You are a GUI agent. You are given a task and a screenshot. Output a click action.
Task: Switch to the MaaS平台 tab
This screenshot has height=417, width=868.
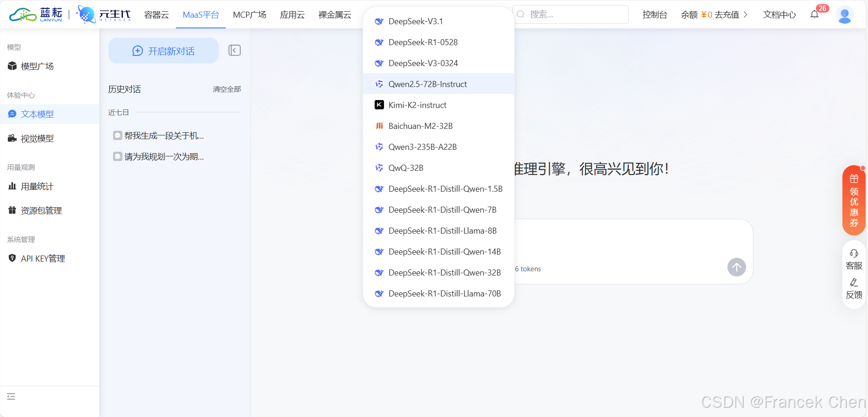(x=201, y=14)
